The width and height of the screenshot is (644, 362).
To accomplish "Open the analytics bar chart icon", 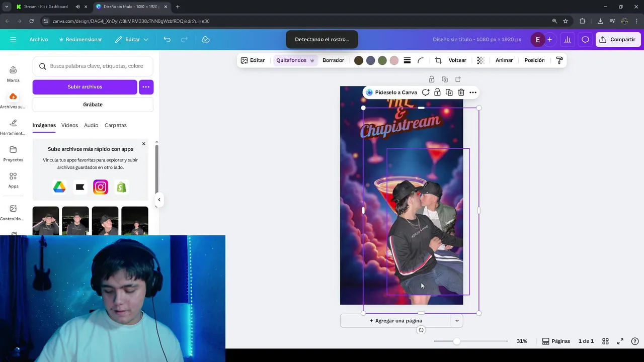I will tap(567, 39).
